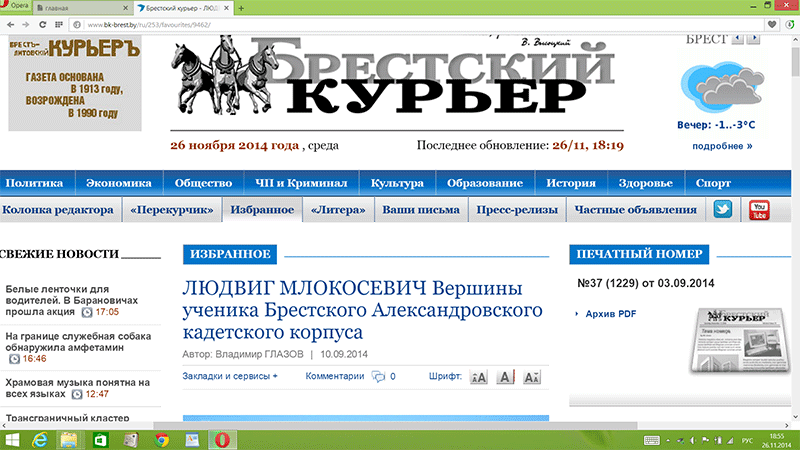Image resolution: width=800 pixels, height=450 pixels.
Task: Select previous city arrow next to БРЕСТ
Action: point(737,39)
